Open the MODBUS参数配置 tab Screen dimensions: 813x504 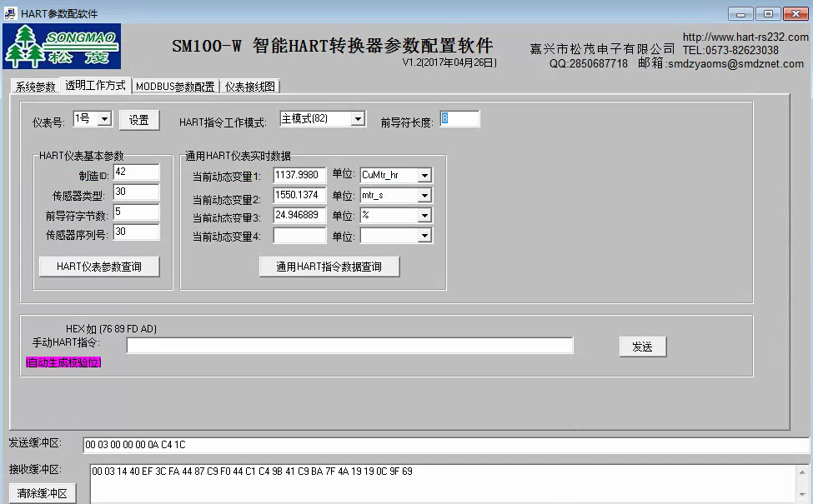(x=175, y=87)
